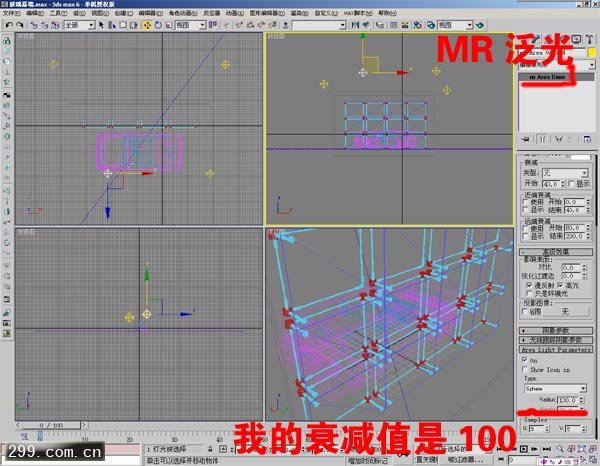The image size is (600, 466).
Task: Click the Zoom magnifier viewport control
Action: pyautogui.click(x=560, y=449)
